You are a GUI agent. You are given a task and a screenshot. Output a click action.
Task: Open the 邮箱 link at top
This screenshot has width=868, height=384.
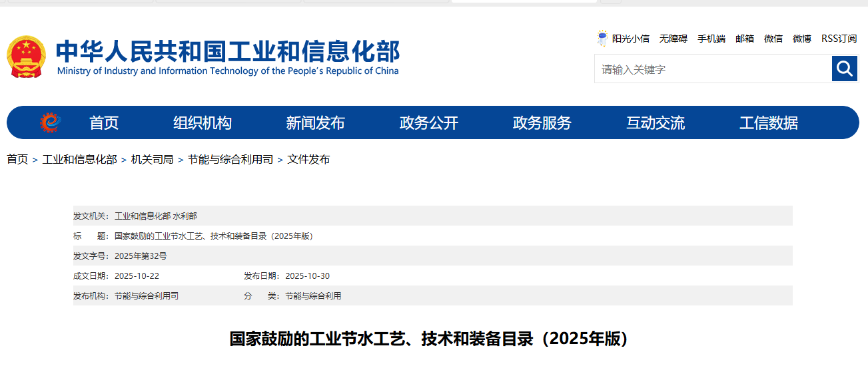pyautogui.click(x=745, y=39)
